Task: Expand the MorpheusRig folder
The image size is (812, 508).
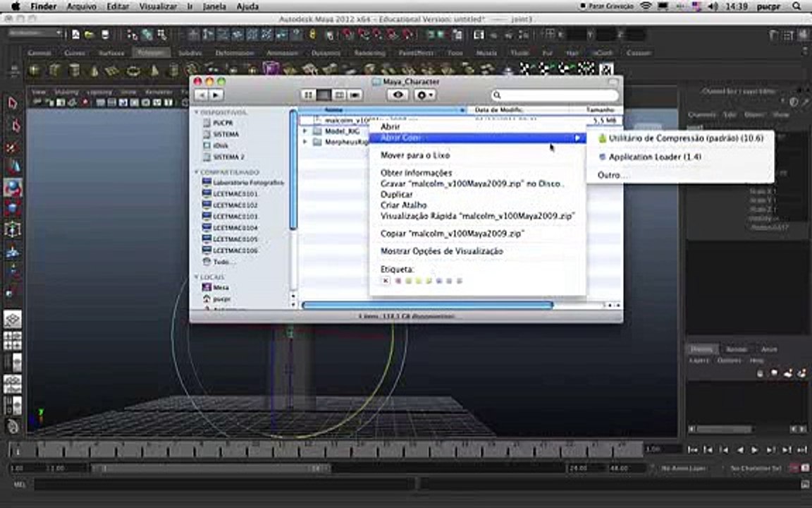Action: [305, 142]
